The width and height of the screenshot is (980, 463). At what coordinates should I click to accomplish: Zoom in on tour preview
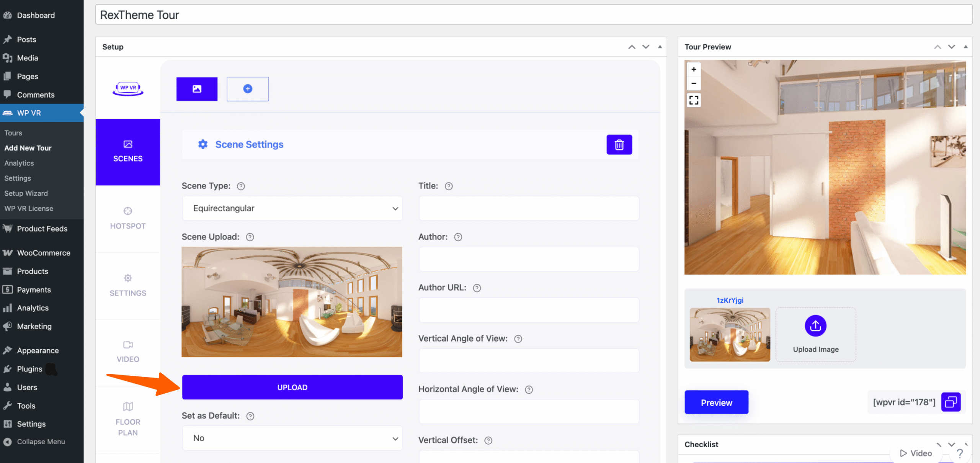(x=694, y=69)
